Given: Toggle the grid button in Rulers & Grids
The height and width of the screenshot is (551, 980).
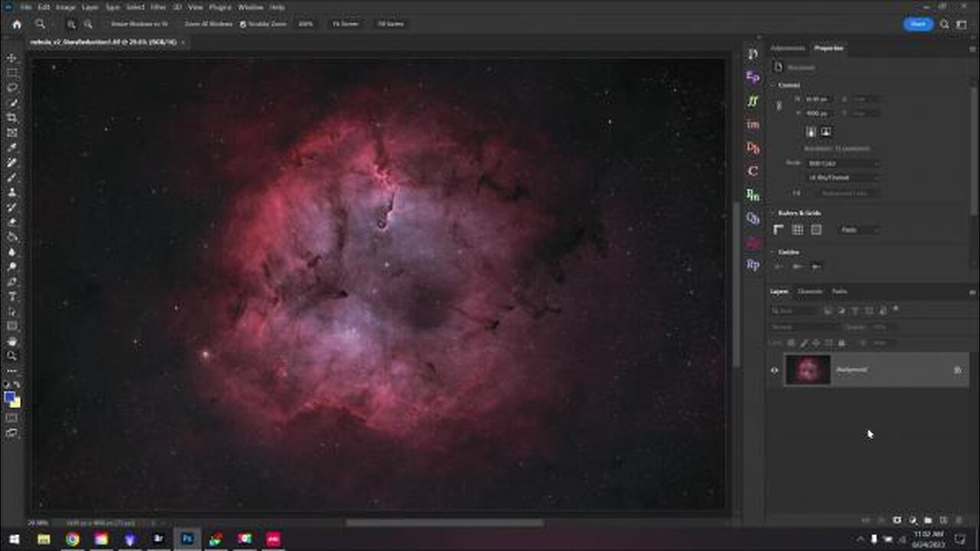Looking at the screenshot, I should (x=798, y=230).
